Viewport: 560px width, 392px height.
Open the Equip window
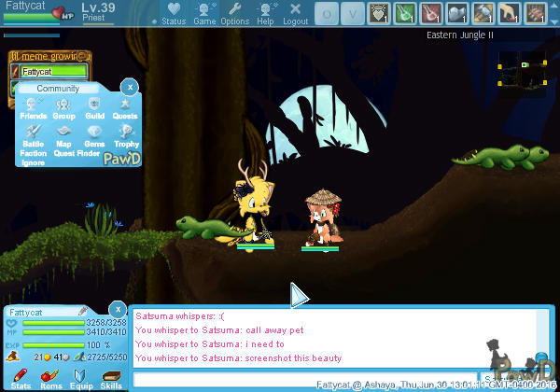81,378
